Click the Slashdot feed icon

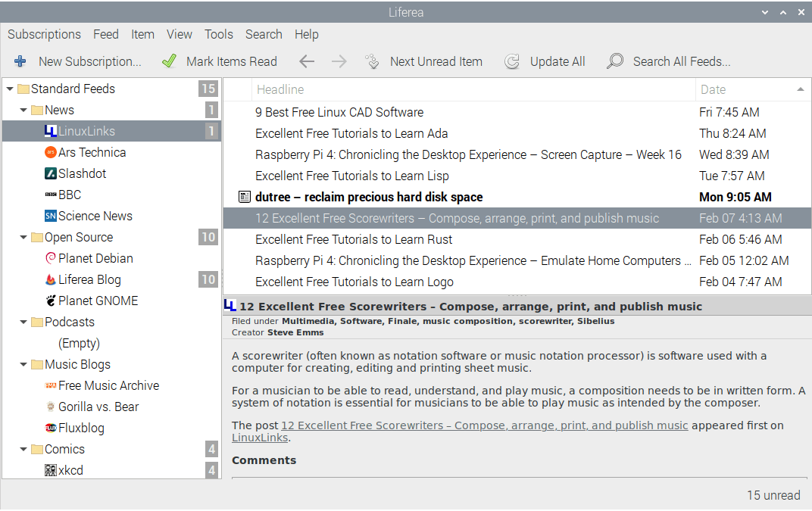coord(50,174)
